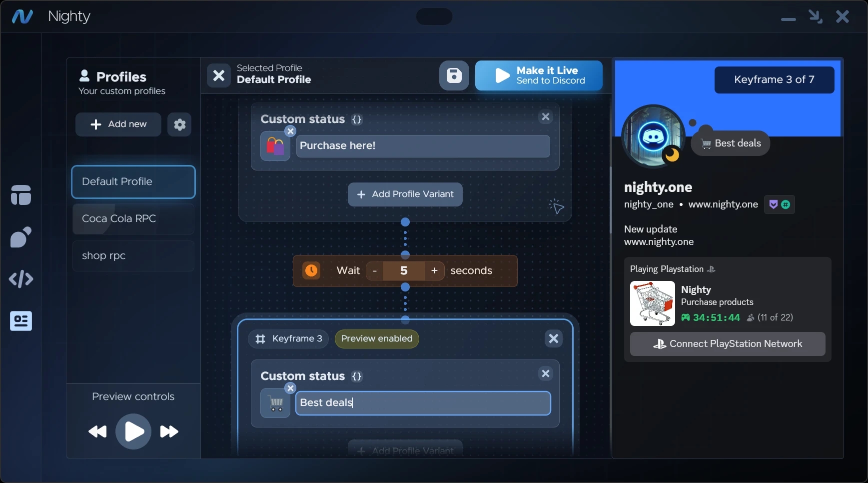The image size is (868, 483).
Task: Click the profile badges in preview
Action: coord(780,204)
